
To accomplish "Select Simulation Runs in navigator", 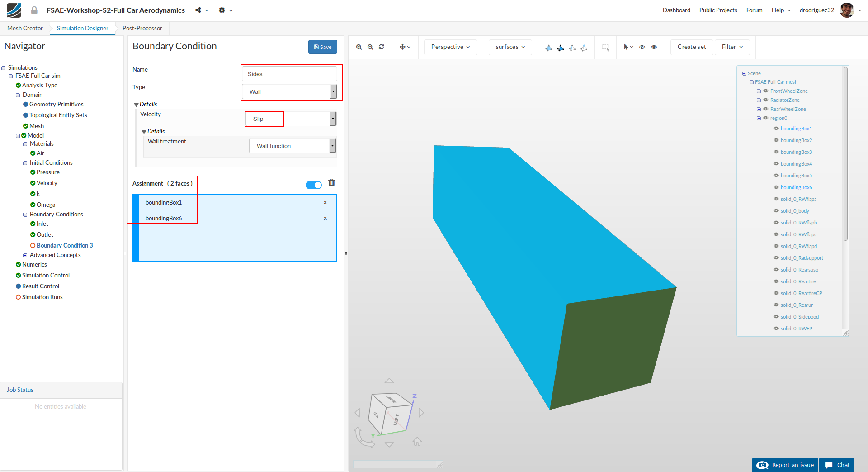I will coord(42,297).
